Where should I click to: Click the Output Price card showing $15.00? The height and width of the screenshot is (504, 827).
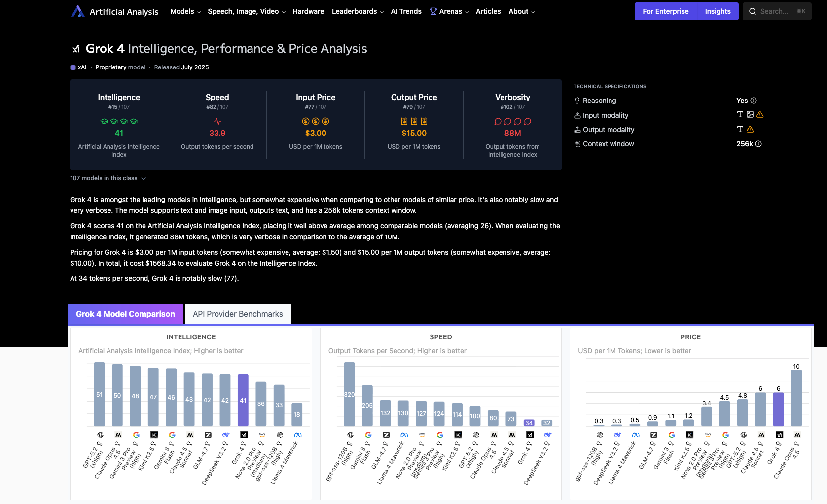414,125
